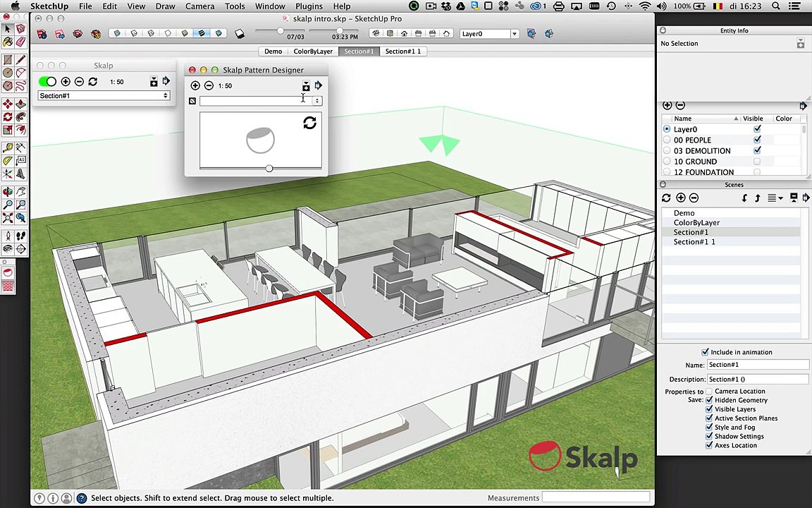The height and width of the screenshot is (508, 812).
Task: Open the scenes view options list dropdown
Action: point(775,198)
